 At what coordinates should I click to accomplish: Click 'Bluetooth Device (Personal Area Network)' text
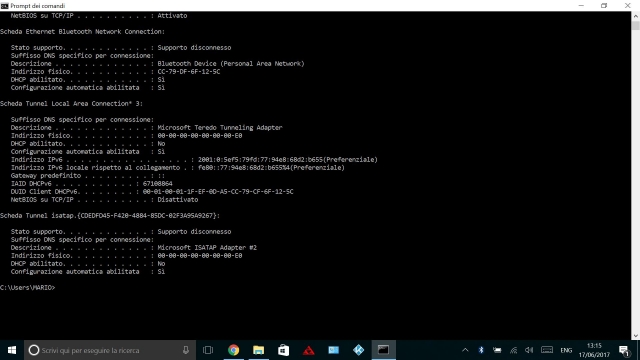(x=231, y=64)
